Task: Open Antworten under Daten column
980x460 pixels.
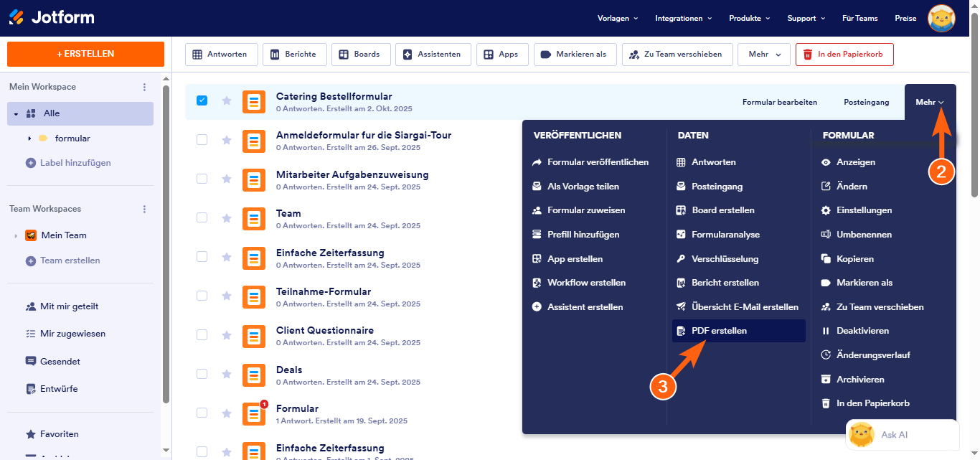Action: 706,162
